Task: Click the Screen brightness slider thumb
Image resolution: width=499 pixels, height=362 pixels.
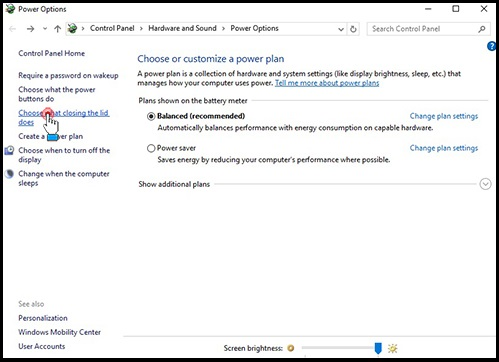Action: click(378, 348)
